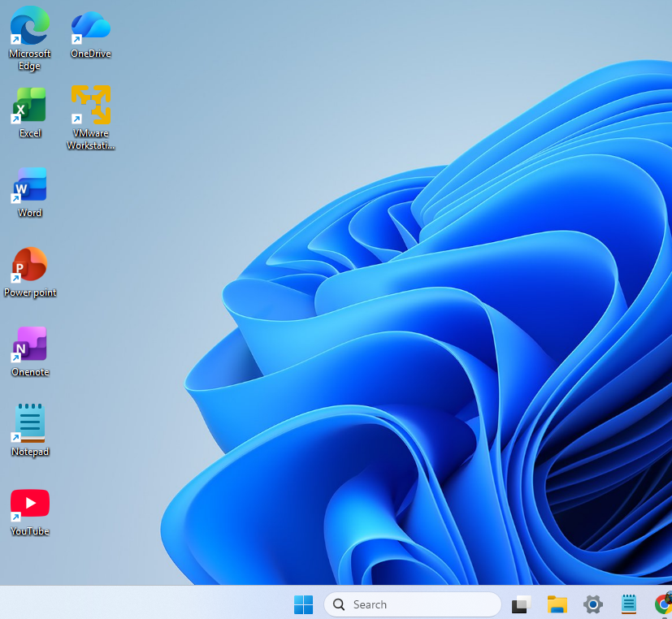The image size is (672, 619).
Task: Open the Settings gear on the taskbar
Action: pos(593,604)
